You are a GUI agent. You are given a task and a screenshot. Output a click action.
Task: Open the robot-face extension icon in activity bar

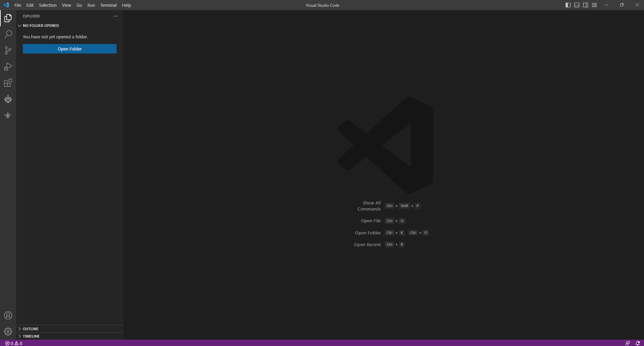pyautogui.click(x=8, y=99)
